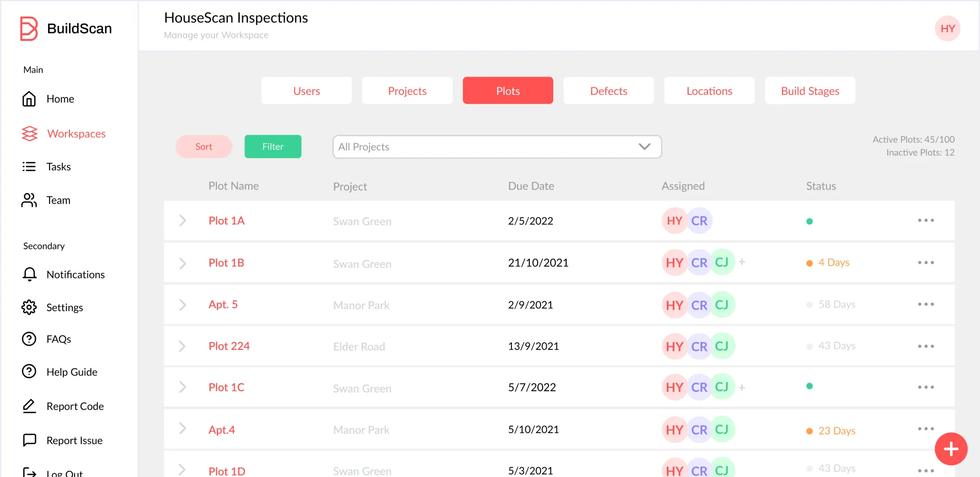Open the more options dots for Plot 1A
Viewport: 980px width, 477px height.
tap(926, 220)
